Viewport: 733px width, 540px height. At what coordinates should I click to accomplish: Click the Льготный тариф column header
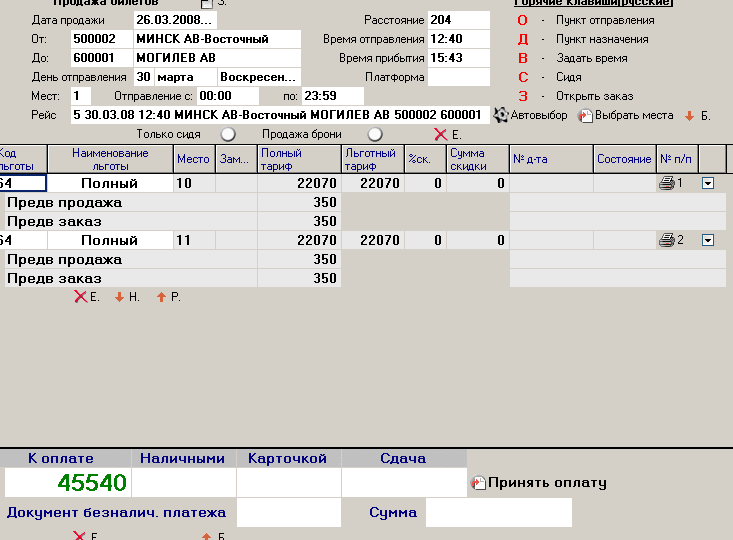373,159
